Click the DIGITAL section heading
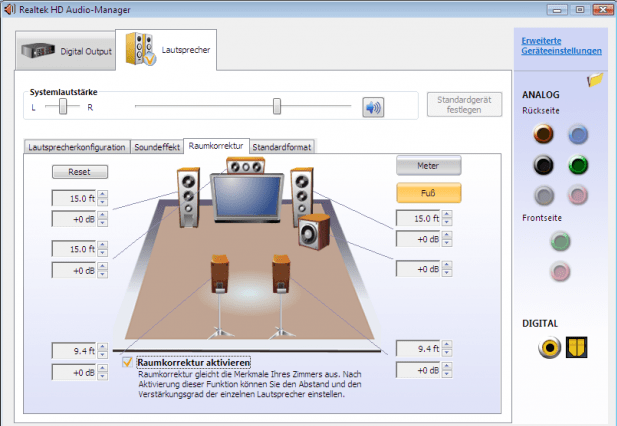617x426 pixels. [x=540, y=323]
